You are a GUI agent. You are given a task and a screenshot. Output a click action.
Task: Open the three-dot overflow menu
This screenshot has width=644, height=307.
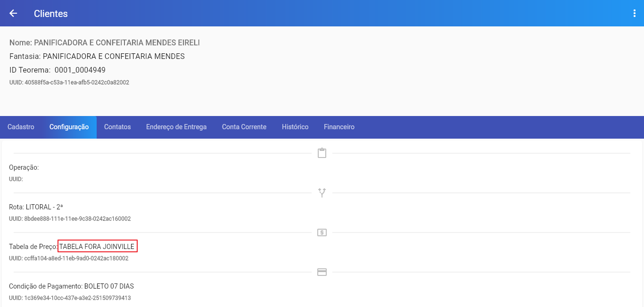pyautogui.click(x=635, y=13)
